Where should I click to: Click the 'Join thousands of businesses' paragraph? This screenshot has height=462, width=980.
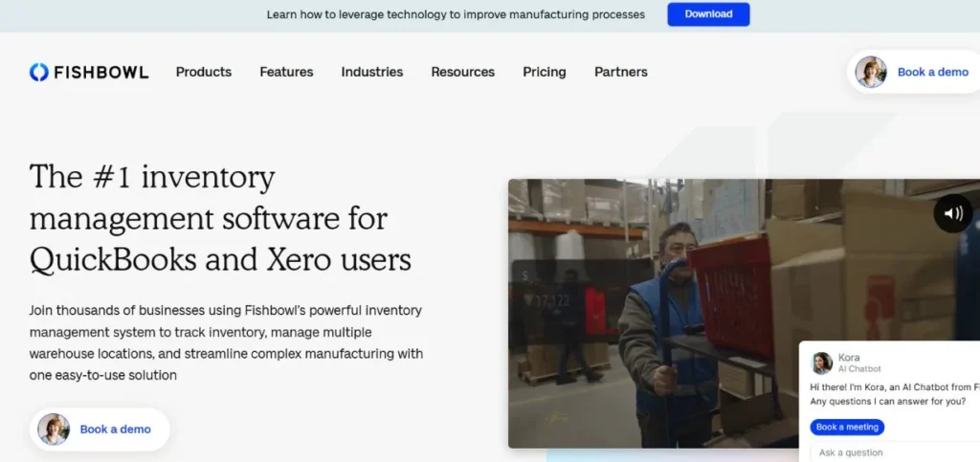tap(226, 342)
